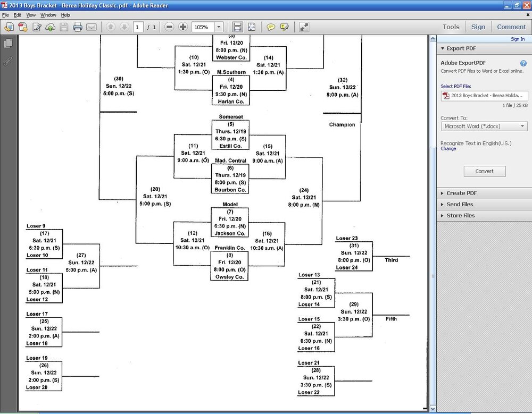532x414 pixels.
Task: Click the Mad. Central team name
Action: coord(230,160)
